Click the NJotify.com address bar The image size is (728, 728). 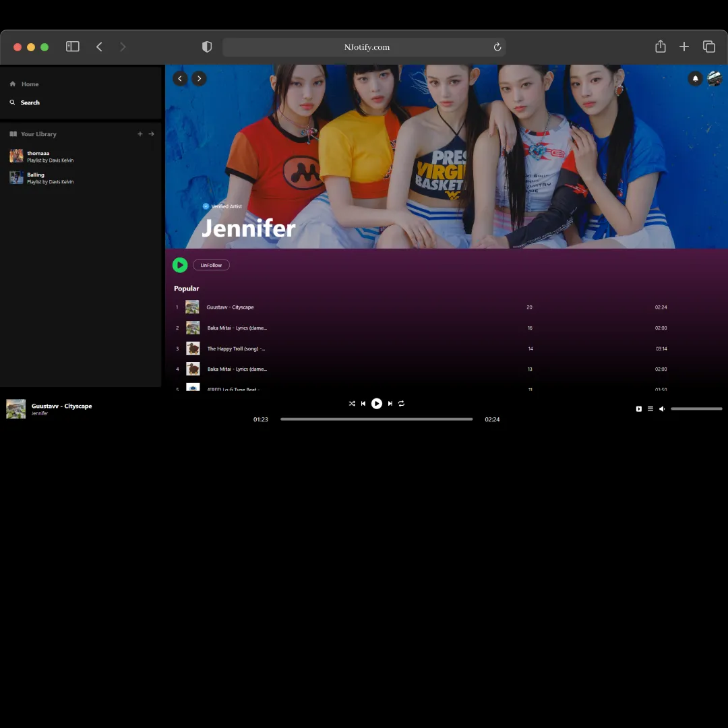point(364,47)
